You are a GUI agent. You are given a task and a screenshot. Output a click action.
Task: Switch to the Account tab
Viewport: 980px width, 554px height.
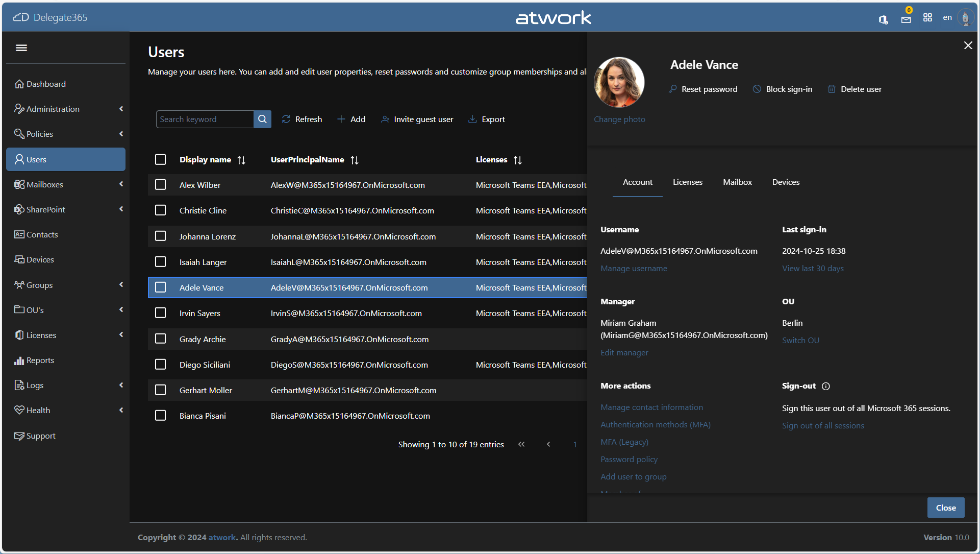click(637, 182)
